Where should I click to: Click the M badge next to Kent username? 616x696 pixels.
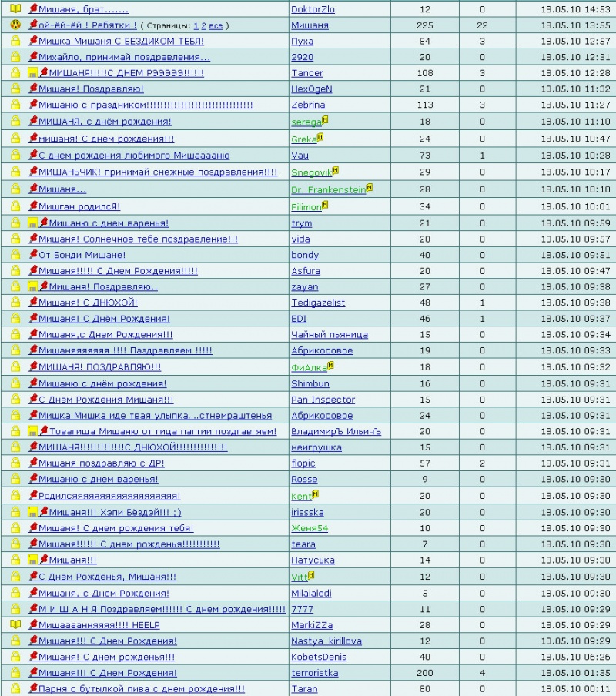tap(315, 494)
